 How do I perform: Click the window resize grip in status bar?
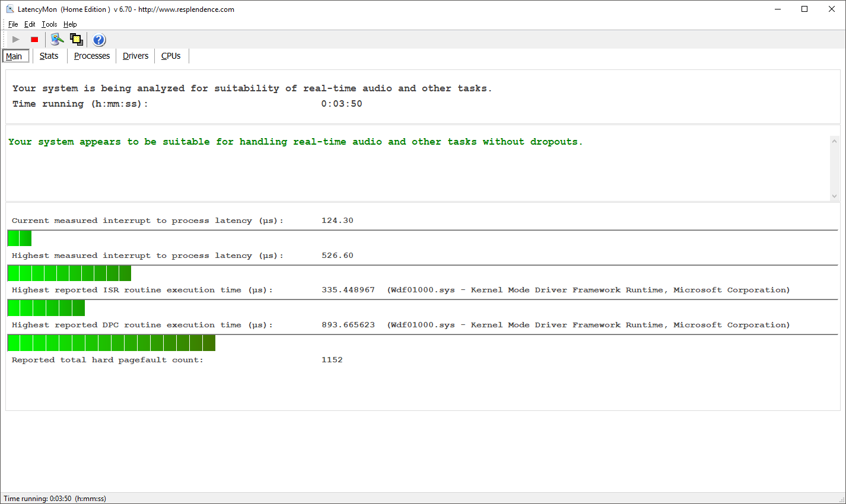pyautogui.click(x=841, y=499)
